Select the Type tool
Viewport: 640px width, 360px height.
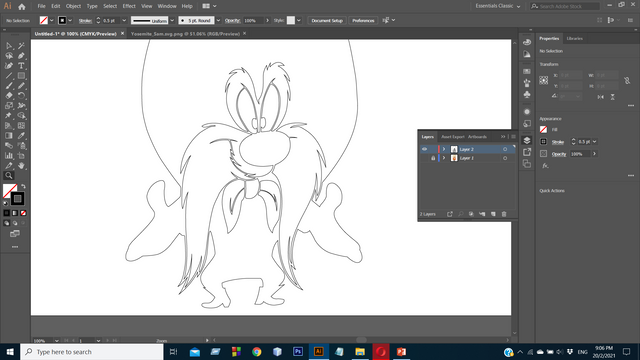[x=21, y=66]
